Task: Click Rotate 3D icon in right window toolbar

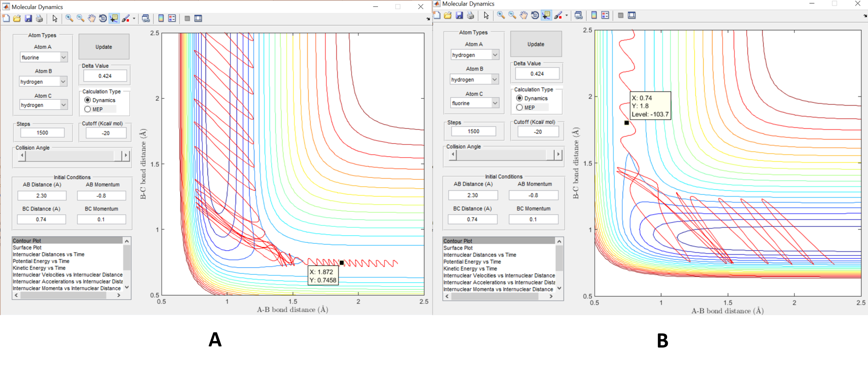Action: point(535,15)
